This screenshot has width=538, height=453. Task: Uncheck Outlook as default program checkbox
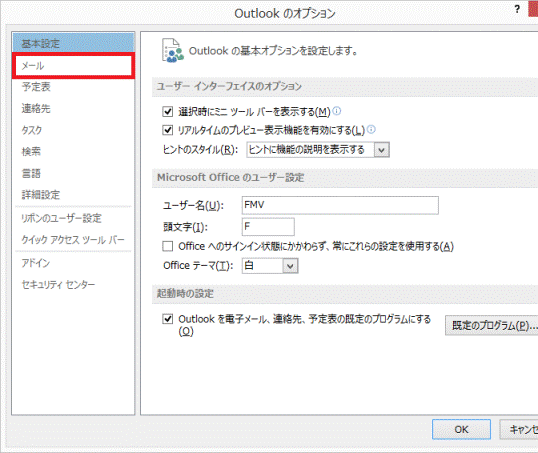point(167,319)
